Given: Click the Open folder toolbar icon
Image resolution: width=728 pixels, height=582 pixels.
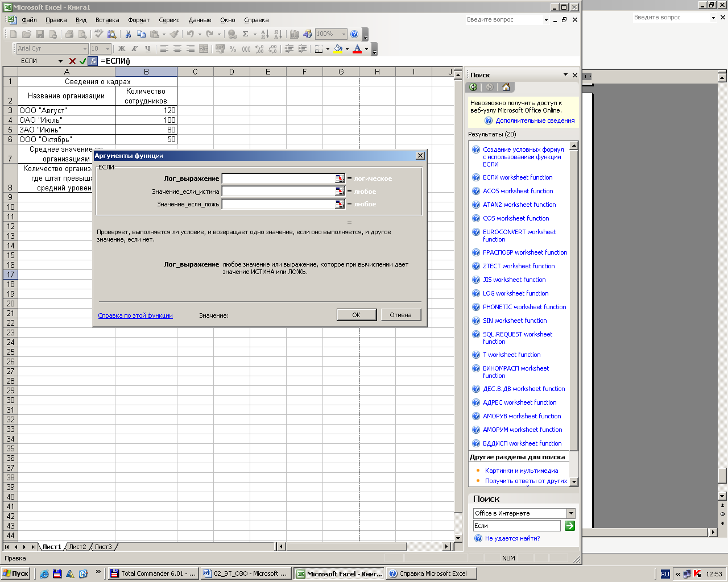Looking at the screenshot, I should point(26,34).
